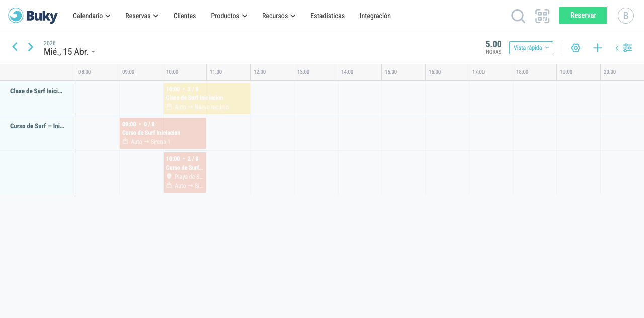644x318 pixels.
Task: Open the QR code scanner icon
Action: click(542, 16)
